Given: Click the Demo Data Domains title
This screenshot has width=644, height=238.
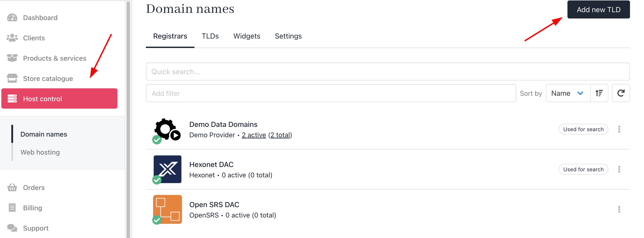Looking at the screenshot, I should 223,124.
